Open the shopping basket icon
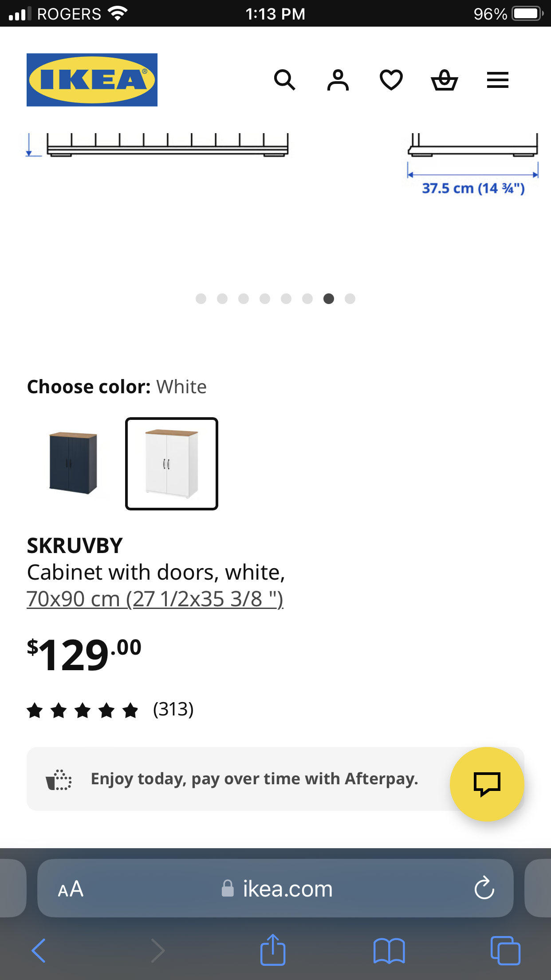Viewport: 551px width, 980px height. [x=444, y=80]
